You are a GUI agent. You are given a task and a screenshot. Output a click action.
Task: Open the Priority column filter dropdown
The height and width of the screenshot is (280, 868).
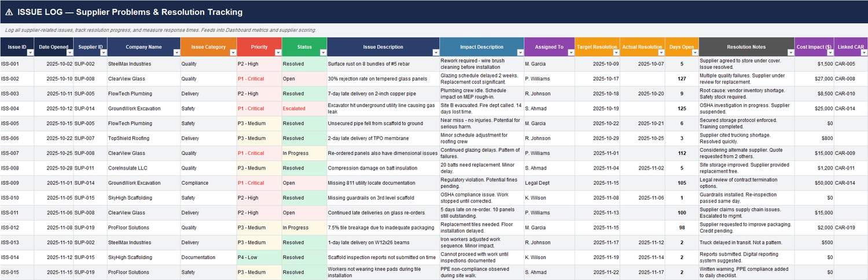pyautogui.click(x=278, y=52)
